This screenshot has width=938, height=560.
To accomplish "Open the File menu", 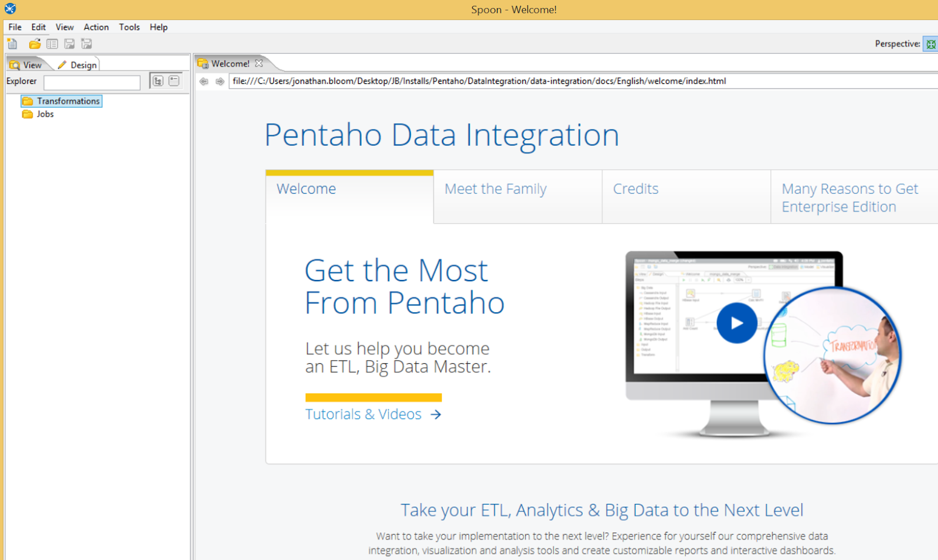I will tap(15, 27).
